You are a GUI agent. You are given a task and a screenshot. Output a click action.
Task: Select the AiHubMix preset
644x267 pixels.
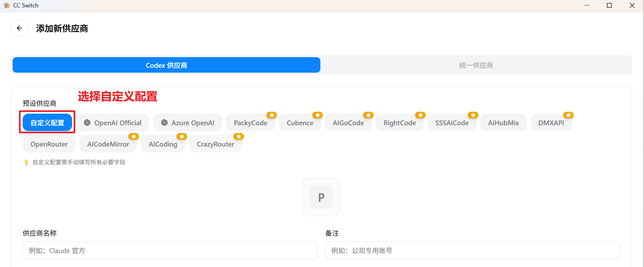coord(503,122)
